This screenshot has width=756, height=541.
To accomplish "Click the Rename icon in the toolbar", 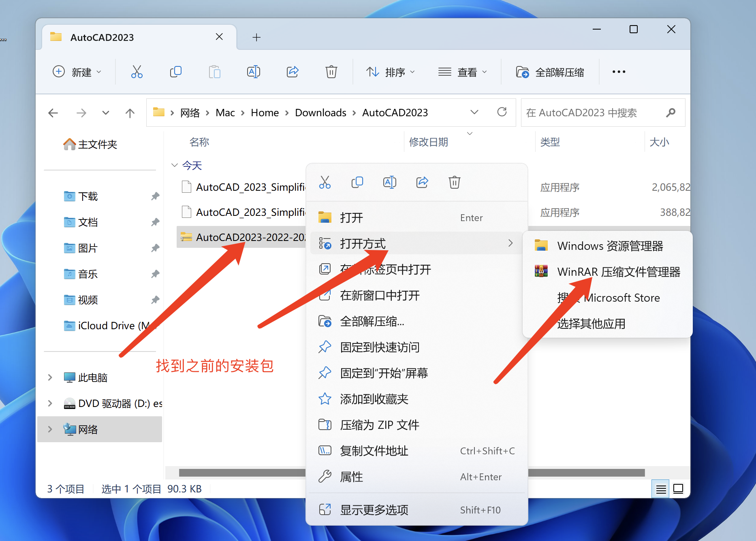I will coord(254,72).
